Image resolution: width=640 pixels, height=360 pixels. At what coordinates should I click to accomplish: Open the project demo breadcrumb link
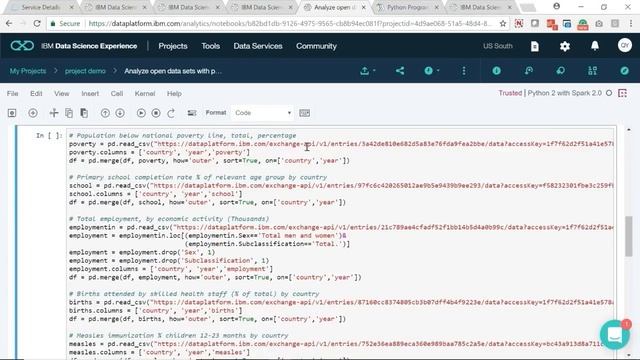85,71
